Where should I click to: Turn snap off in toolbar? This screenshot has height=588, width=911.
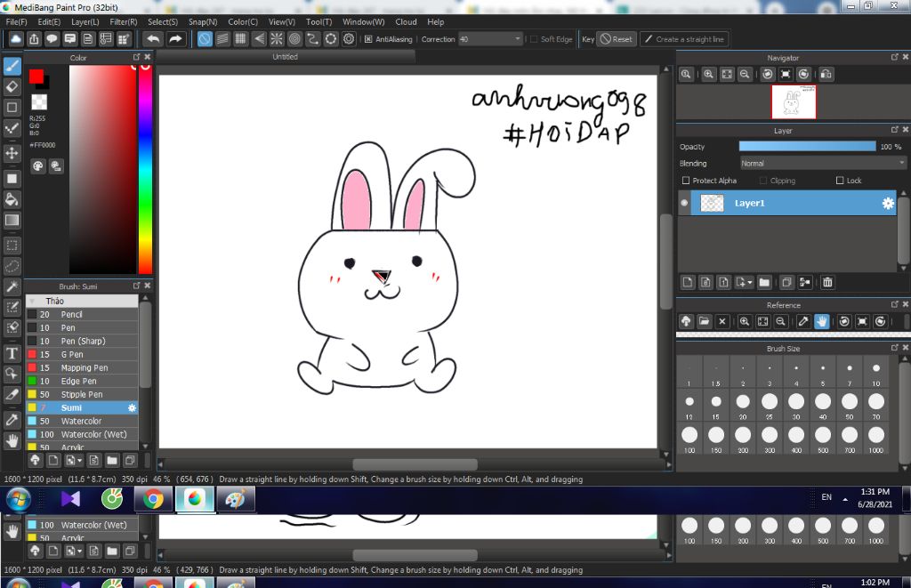click(205, 39)
